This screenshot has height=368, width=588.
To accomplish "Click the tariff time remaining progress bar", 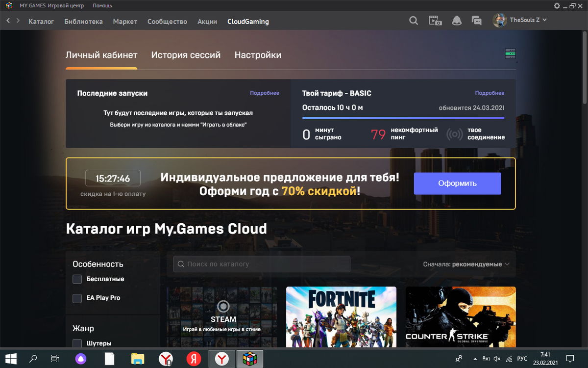I will coord(403,118).
